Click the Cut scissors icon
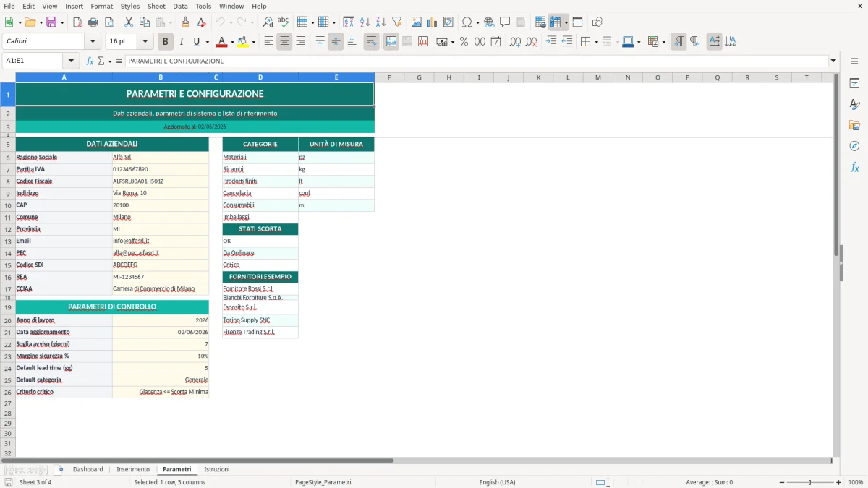This screenshot has width=868, height=488. click(129, 22)
